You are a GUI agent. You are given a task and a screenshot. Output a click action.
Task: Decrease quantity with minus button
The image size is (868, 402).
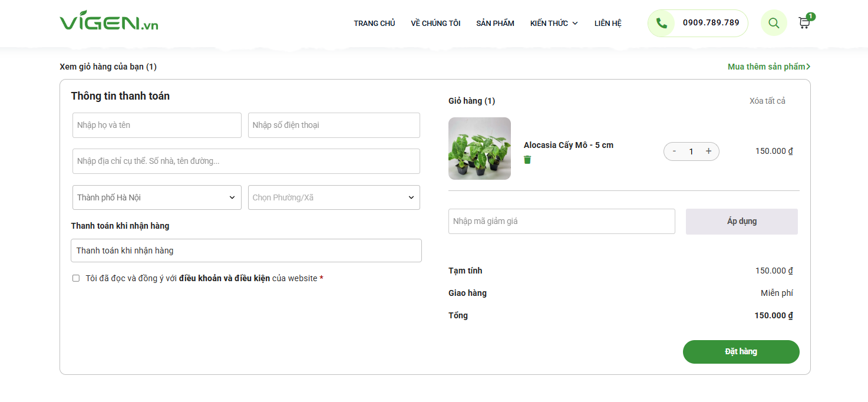pyautogui.click(x=674, y=151)
